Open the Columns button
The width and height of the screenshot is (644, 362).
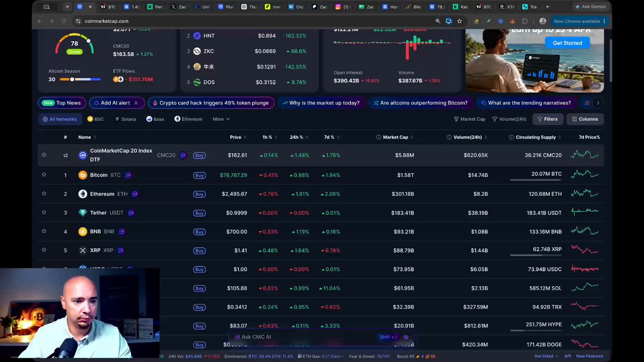[585, 119]
